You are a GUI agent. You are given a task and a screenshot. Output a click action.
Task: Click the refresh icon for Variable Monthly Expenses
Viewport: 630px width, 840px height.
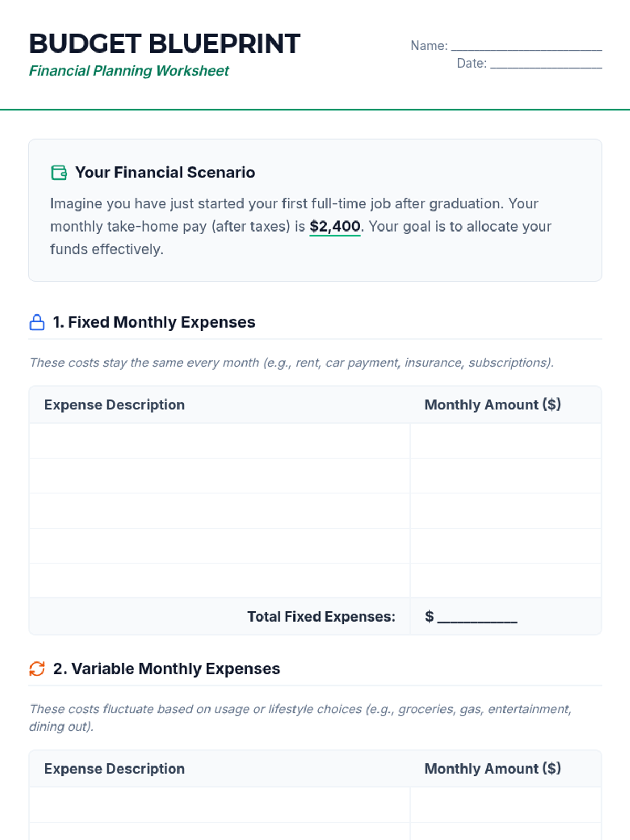(37, 668)
